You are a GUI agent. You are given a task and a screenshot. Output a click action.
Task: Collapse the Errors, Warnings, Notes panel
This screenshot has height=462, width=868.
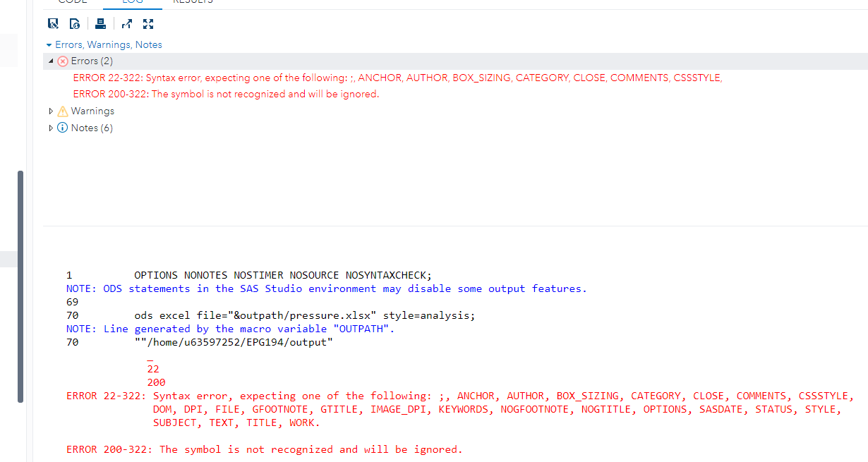48,44
